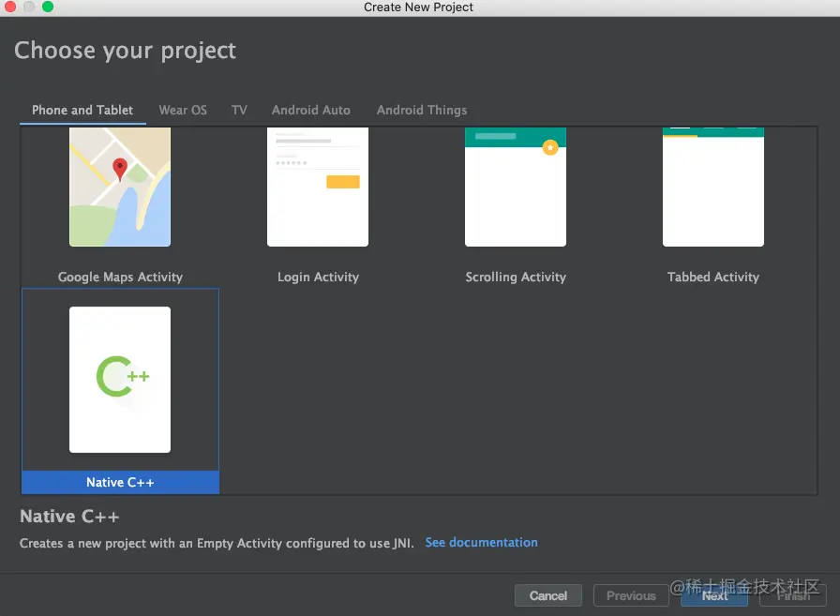Viewport: 840px width, 616px height.
Task: Click the Google Maps Activity label
Action: tap(120, 277)
